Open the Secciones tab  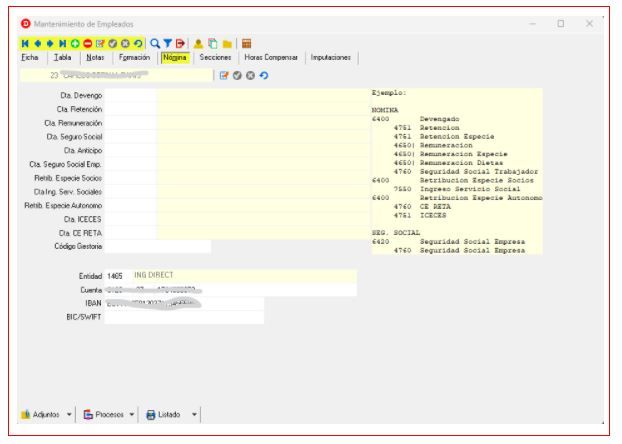click(215, 58)
